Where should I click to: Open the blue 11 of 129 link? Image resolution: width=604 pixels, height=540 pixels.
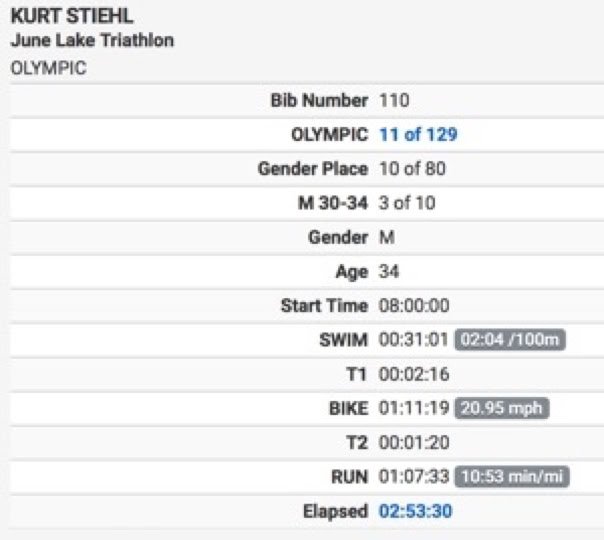tap(418, 135)
